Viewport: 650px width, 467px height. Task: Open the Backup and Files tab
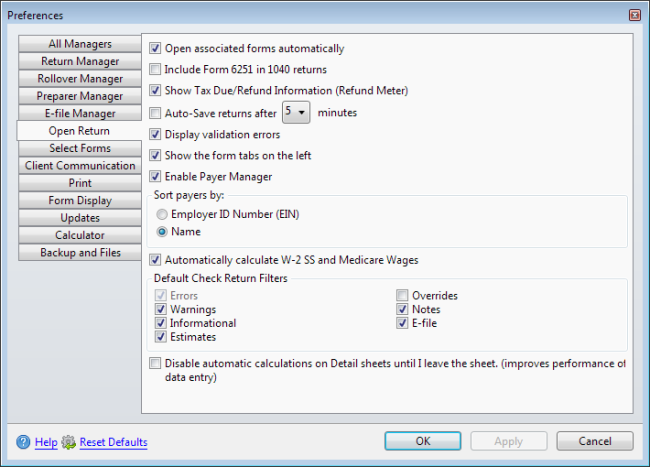tap(80, 253)
